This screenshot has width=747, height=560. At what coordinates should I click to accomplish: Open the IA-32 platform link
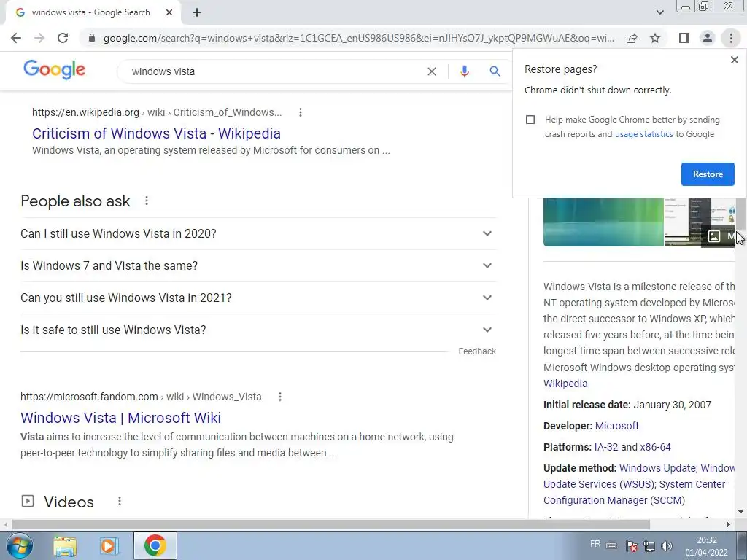(606, 447)
